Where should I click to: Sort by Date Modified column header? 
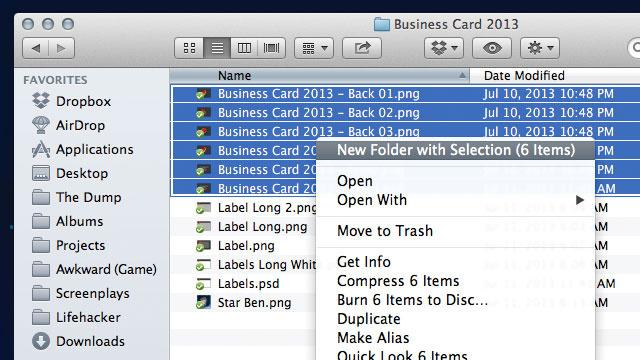tap(555, 76)
